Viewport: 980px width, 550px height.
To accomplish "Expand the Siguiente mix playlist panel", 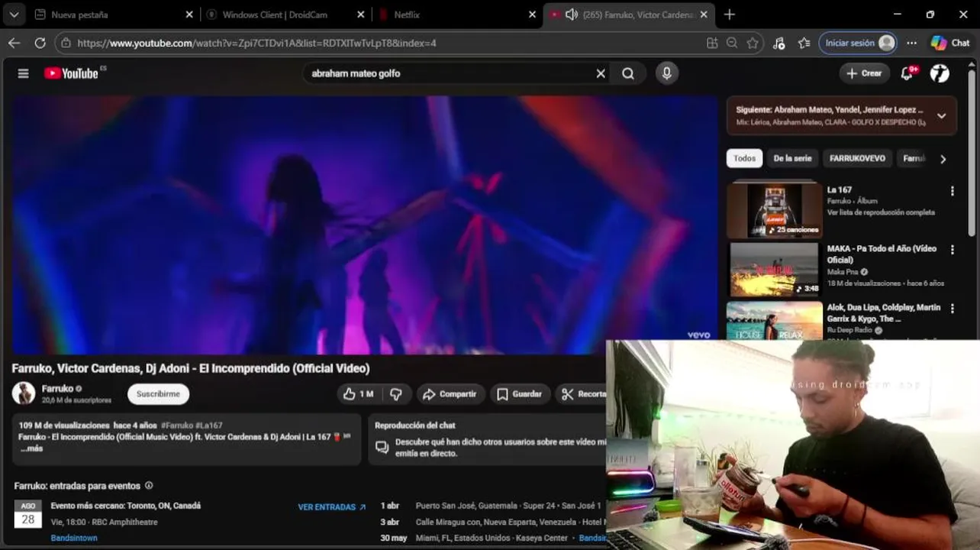I will 941,116.
